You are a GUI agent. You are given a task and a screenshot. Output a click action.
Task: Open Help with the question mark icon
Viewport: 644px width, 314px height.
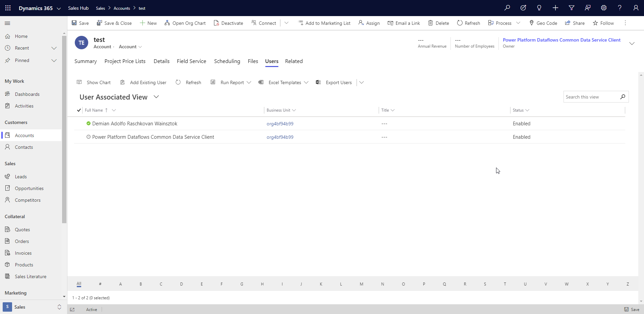[620, 8]
